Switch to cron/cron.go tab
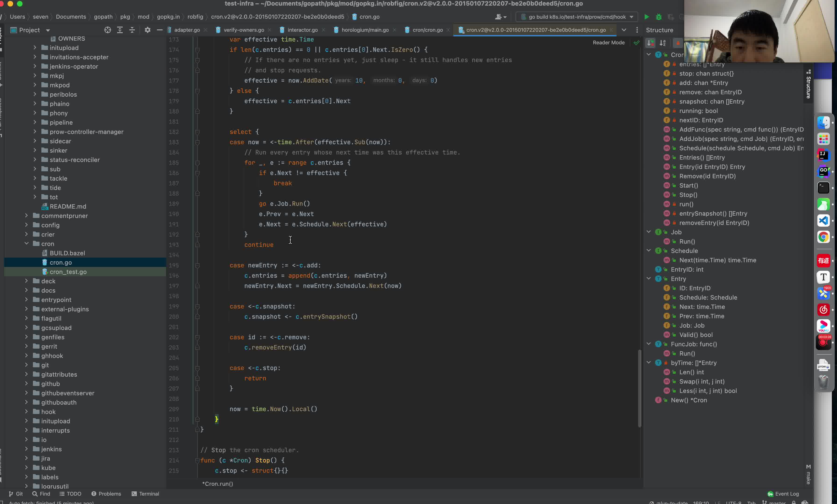The height and width of the screenshot is (504, 837). (427, 30)
